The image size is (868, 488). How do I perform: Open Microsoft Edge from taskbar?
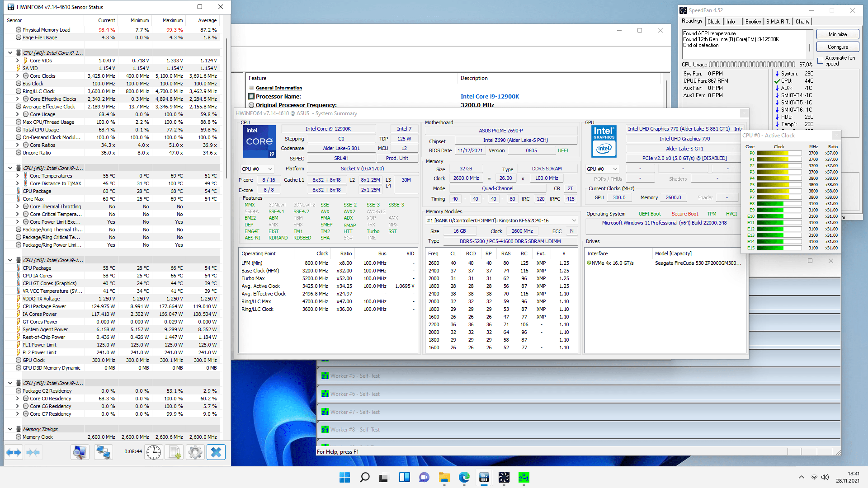pyautogui.click(x=464, y=477)
